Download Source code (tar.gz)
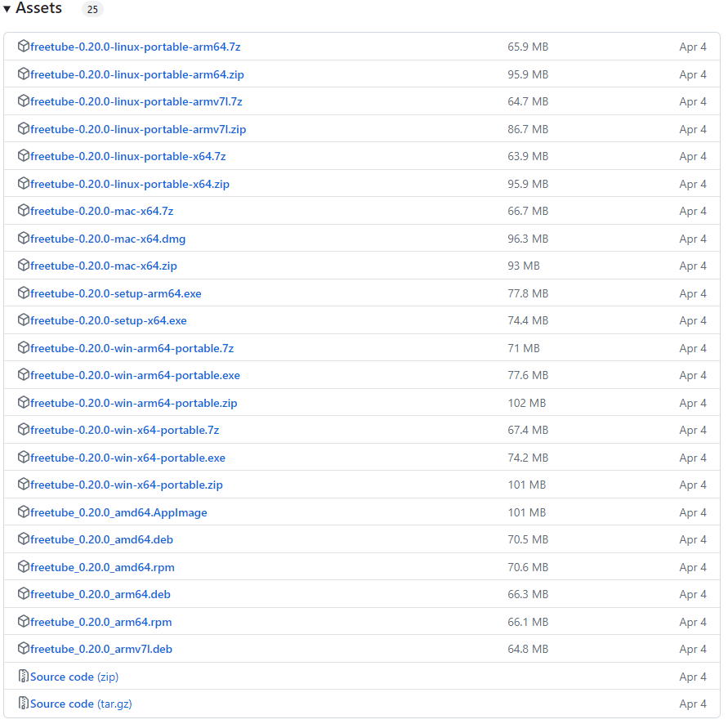 click(x=81, y=704)
